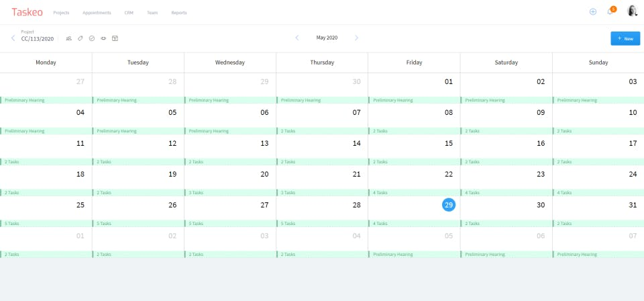Viewport: 644px width, 301px height.
Task: Select the highlighted day 29
Action: [x=448, y=205]
